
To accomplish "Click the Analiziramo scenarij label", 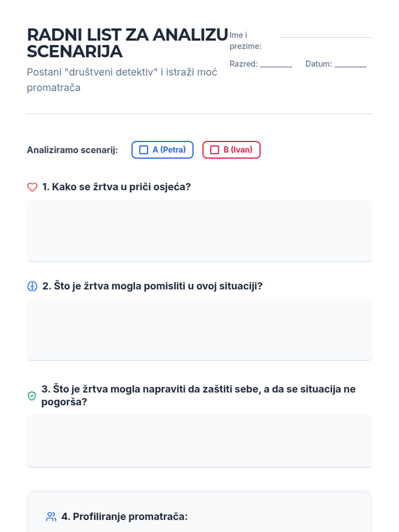I will coord(72,150).
